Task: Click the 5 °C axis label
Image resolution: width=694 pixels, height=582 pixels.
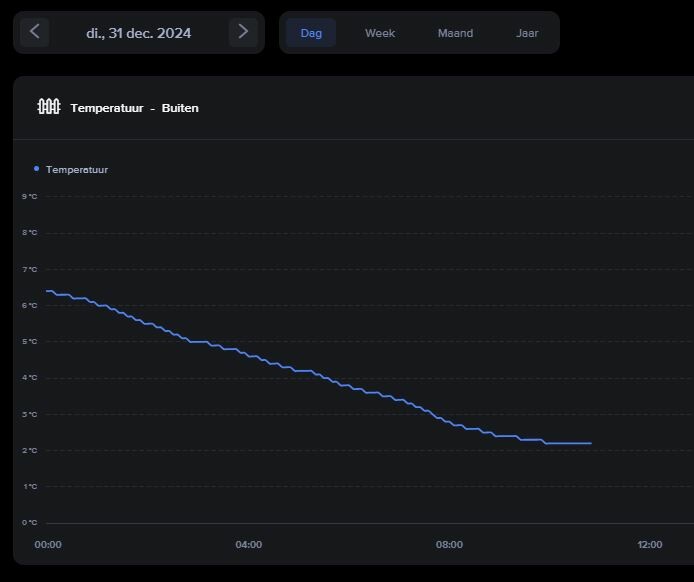Action: pyautogui.click(x=30, y=342)
